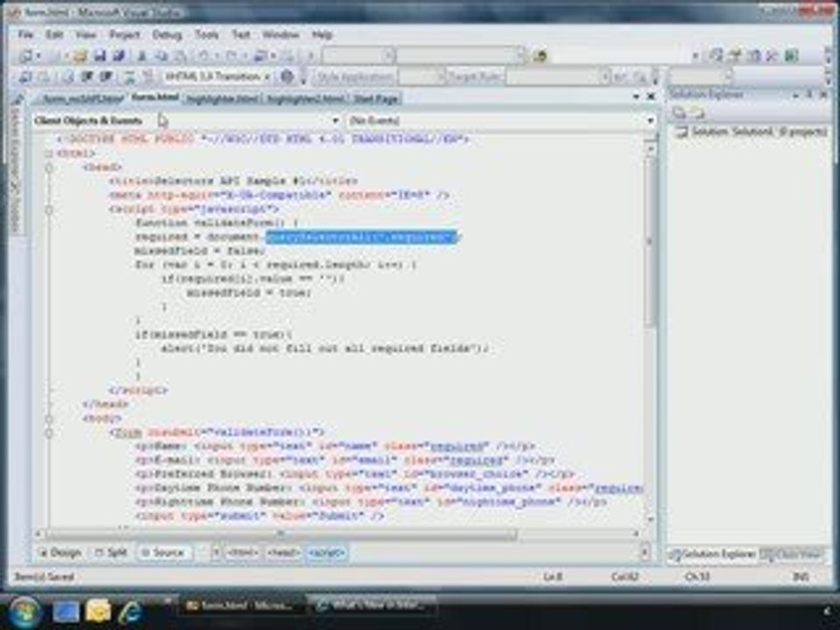840x630 pixels.
Task: Open the active files list dropdown arrow
Action: point(636,96)
